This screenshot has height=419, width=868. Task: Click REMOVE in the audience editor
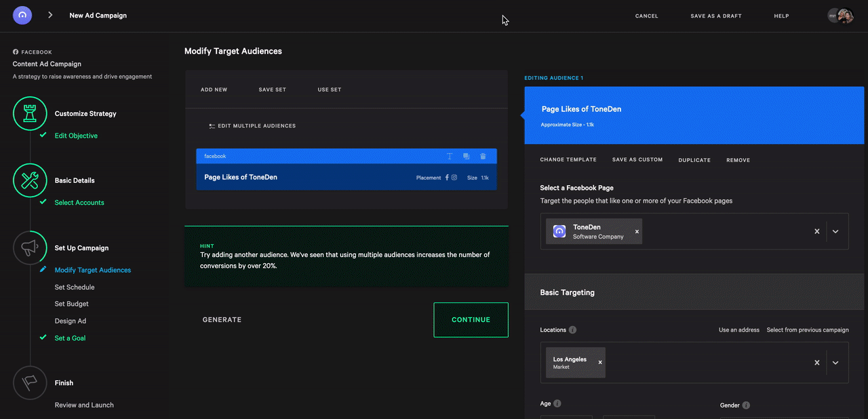click(x=738, y=161)
